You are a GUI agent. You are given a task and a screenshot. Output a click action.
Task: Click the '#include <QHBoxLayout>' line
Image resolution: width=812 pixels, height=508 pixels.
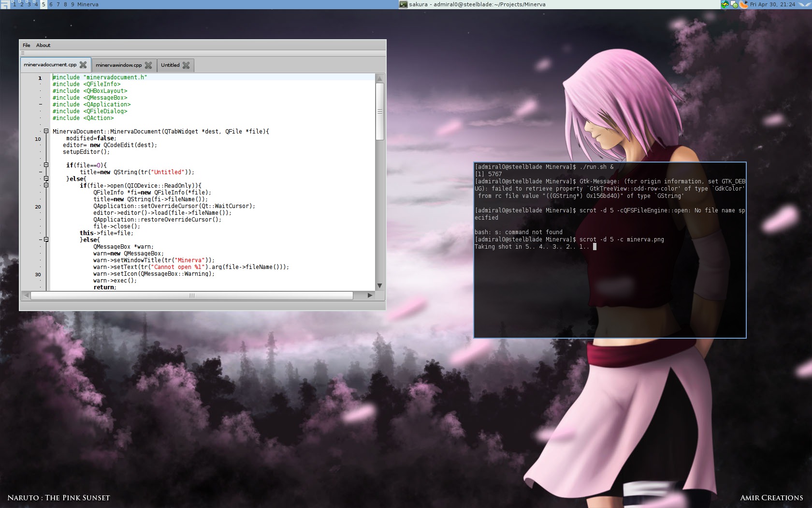[x=90, y=91]
